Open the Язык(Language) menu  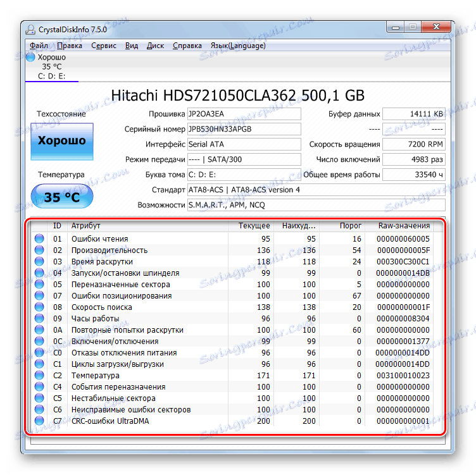point(238,46)
